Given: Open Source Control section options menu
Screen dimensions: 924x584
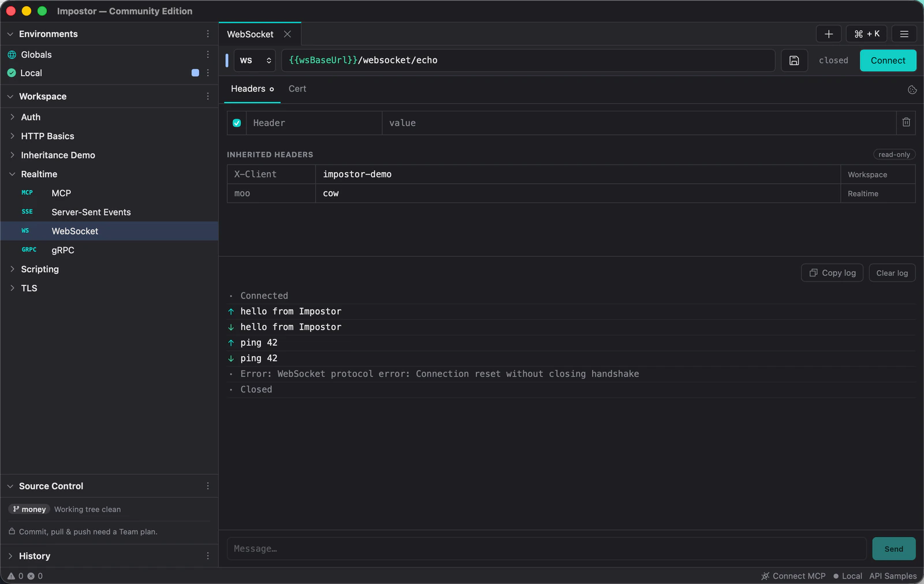Looking at the screenshot, I should [208, 486].
